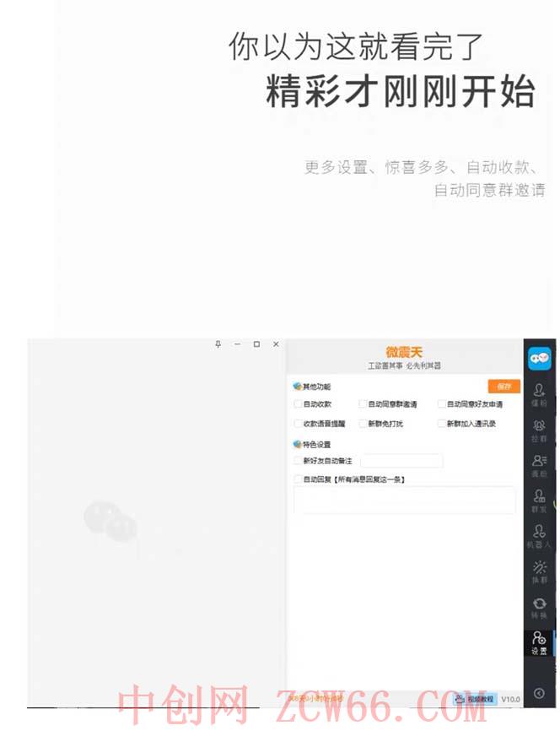Image resolution: width=560 pixels, height=747 pixels.
Task: Open the 群发 mass-send sidebar section
Action: [539, 501]
